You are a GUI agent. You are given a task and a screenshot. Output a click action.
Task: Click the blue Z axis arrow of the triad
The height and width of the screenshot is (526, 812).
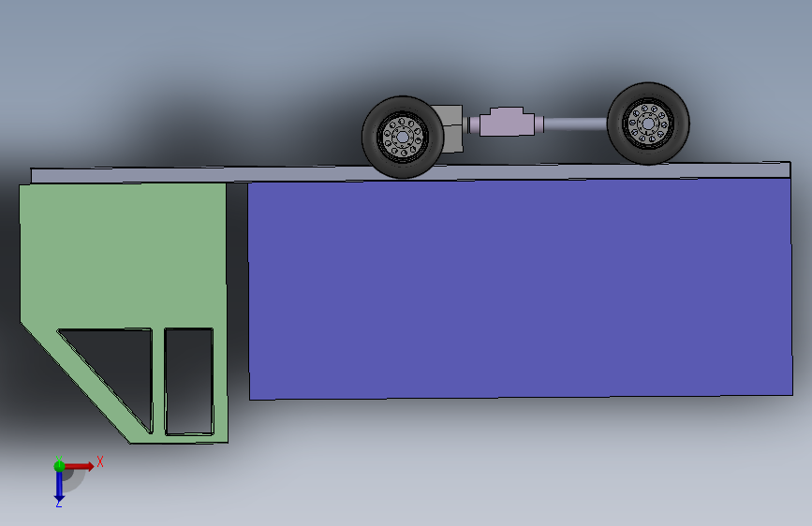click(x=59, y=487)
